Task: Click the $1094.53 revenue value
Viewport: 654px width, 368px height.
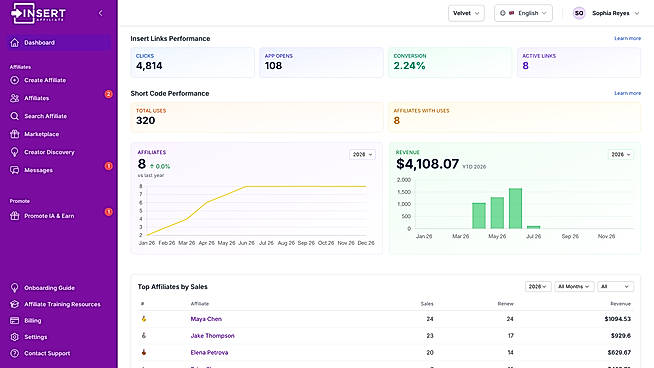Action: 617,319
